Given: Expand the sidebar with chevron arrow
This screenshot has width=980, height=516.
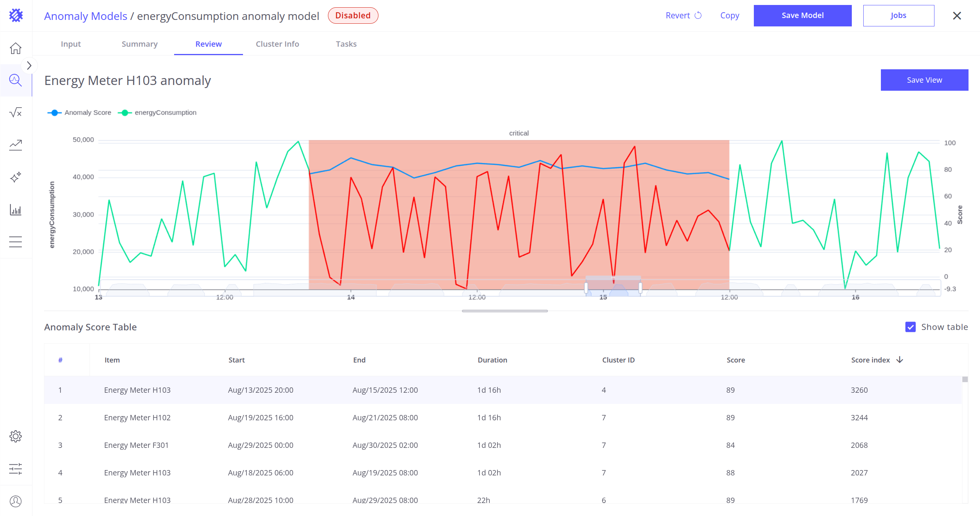Looking at the screenshot, I should (29, 66).
